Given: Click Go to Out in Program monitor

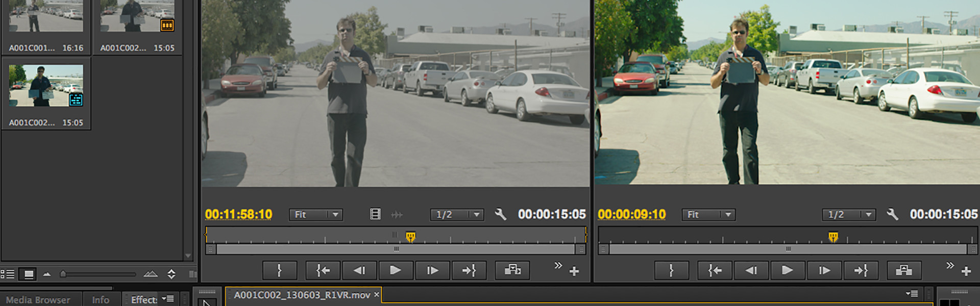Looking at the screenshot, I should 861,270.
